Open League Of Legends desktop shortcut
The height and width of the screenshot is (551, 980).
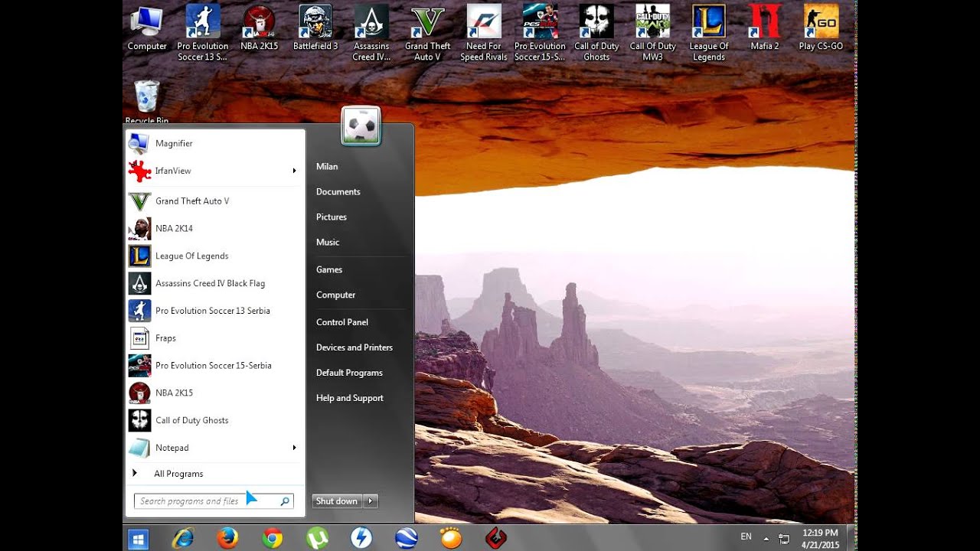point(709,33)
